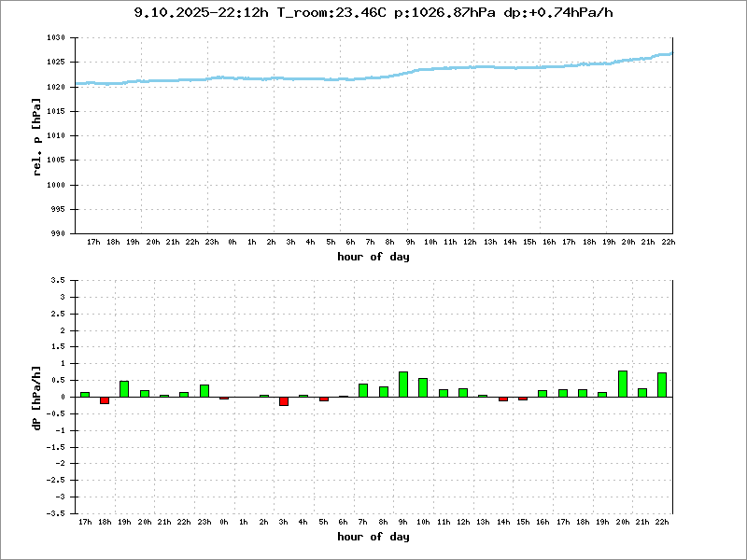Click the -3.5 tick on dP axis
Viewport: 747px width, 560px height.
pos(57,513)
